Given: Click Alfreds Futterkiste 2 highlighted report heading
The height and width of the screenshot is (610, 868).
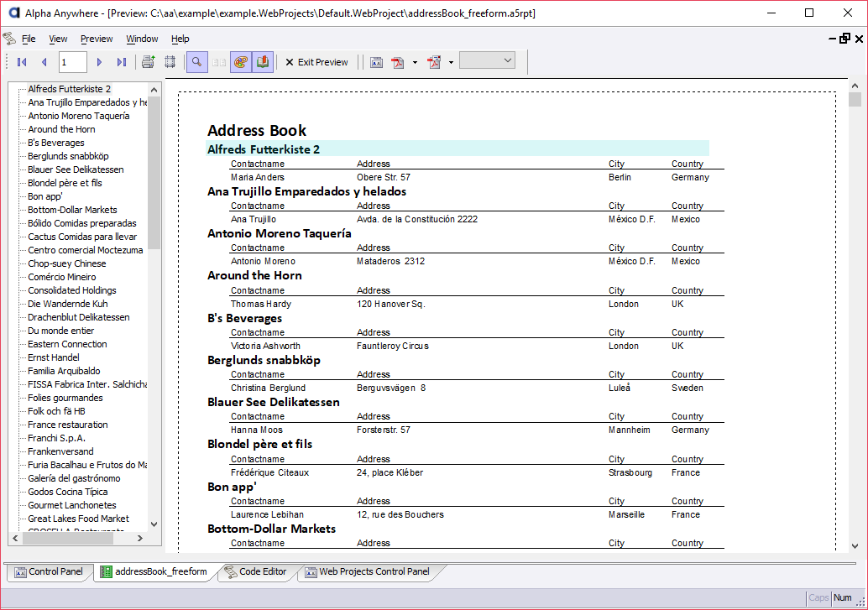Looking at the screenshot, I should click(x=264, y=149).
